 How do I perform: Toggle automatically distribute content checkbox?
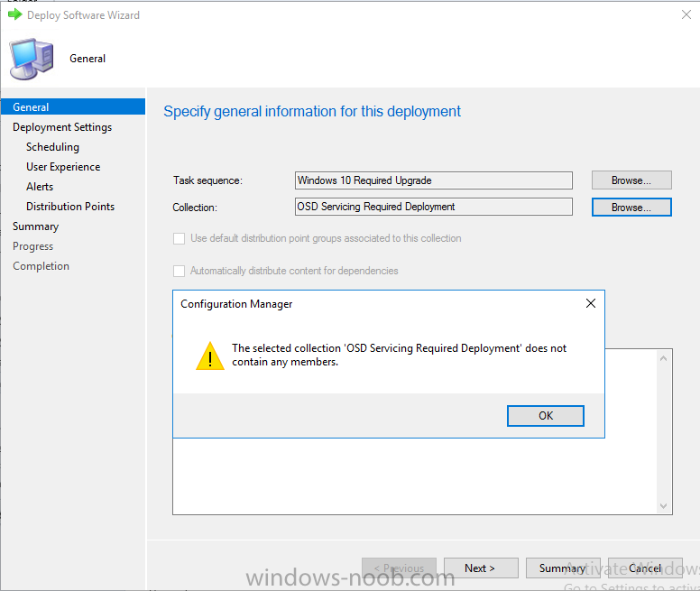coord(179,271)
